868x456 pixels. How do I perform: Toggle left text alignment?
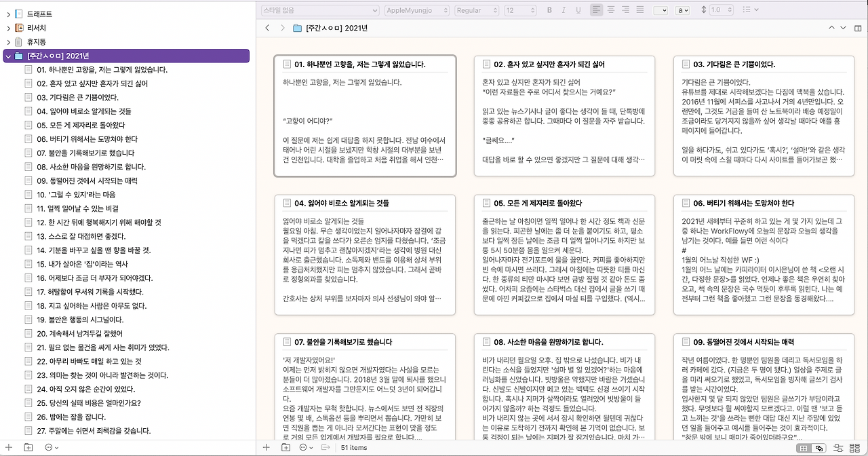click(x=597, y=10)
